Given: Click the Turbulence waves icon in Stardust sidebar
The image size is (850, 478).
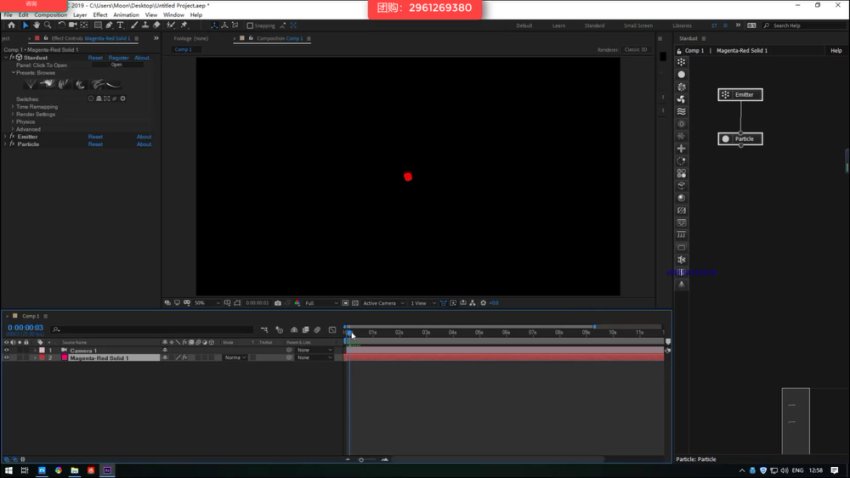Looking at the screenshot, I should 682,111.
